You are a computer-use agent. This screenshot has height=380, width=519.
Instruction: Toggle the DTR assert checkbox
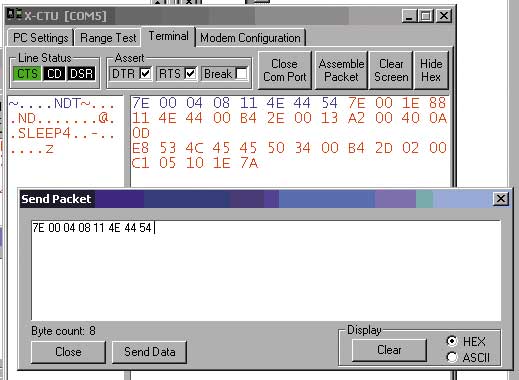[x=145, y=73]
